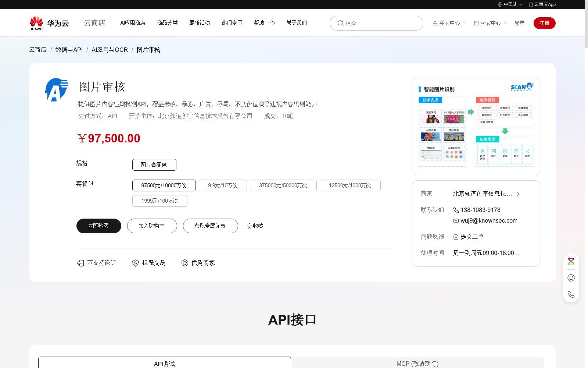Image resolution: width=588 pixels, height=368 pixels.
Task: Click the 加入购物车 button
Action: (152, 226)
